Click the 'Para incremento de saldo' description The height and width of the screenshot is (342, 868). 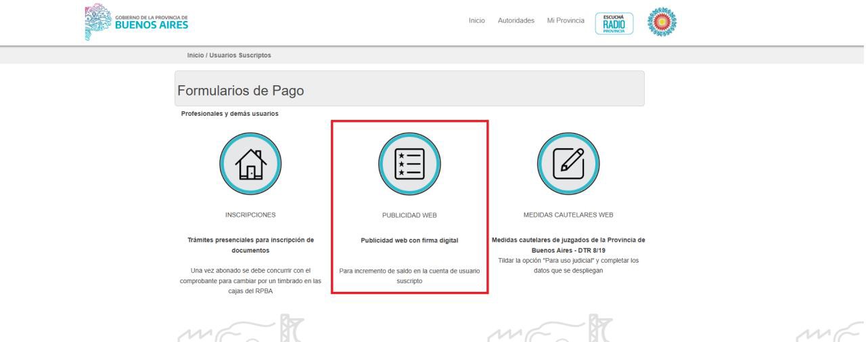[409, 276]
